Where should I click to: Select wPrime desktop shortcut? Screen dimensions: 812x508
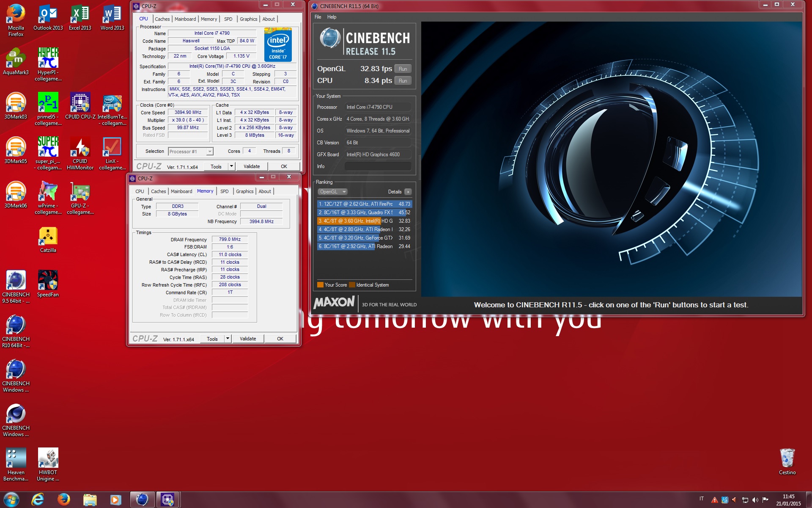tap(48, 198)
